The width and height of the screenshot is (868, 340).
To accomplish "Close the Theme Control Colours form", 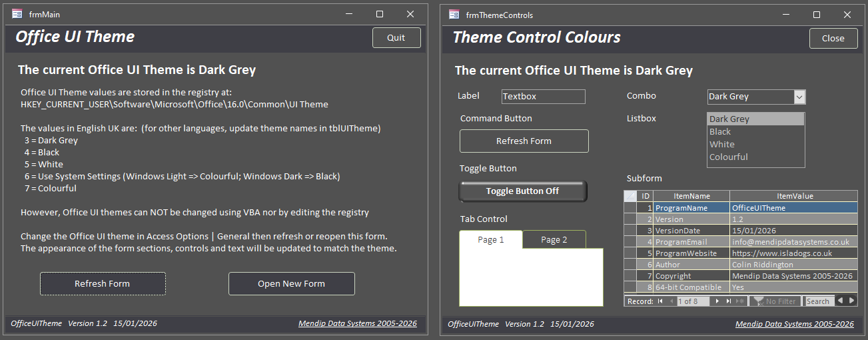I will [833, 39].
